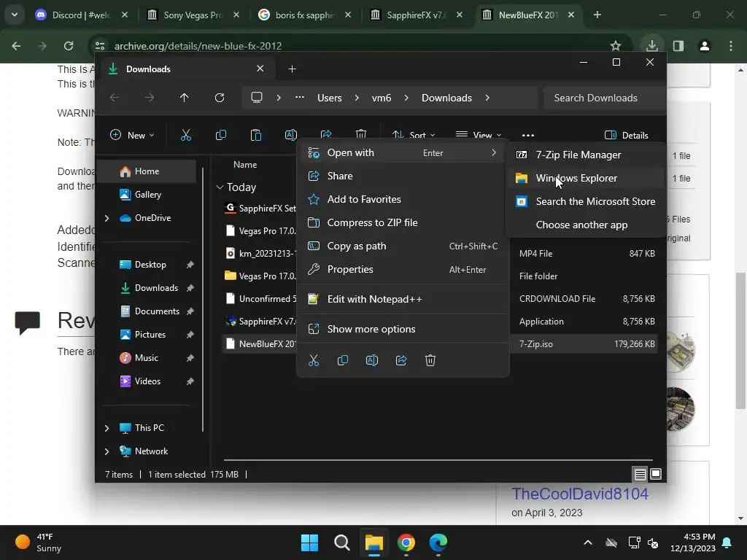Toggle the Details pane button
Viewport: 747px width, 560px height.
tap(626, 135)
